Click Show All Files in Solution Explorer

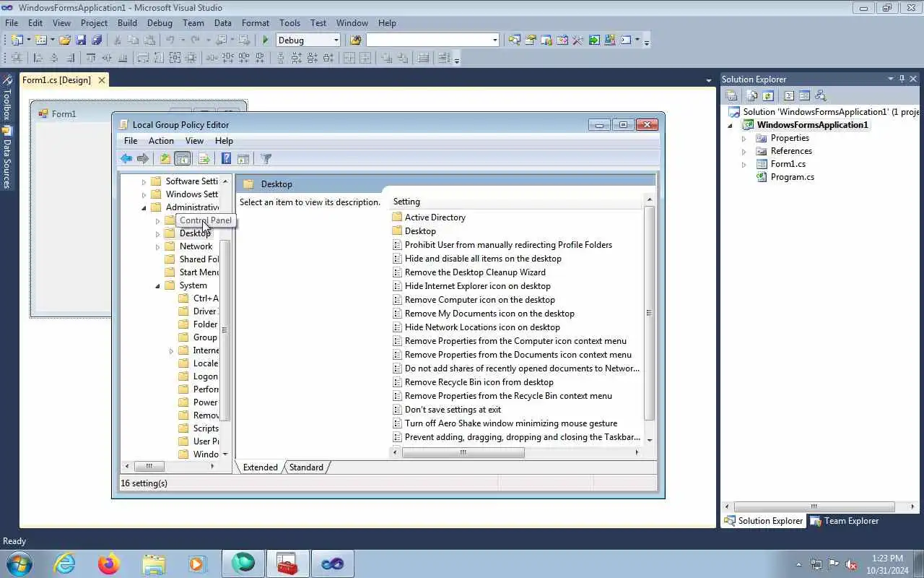(x=752, y=95)
